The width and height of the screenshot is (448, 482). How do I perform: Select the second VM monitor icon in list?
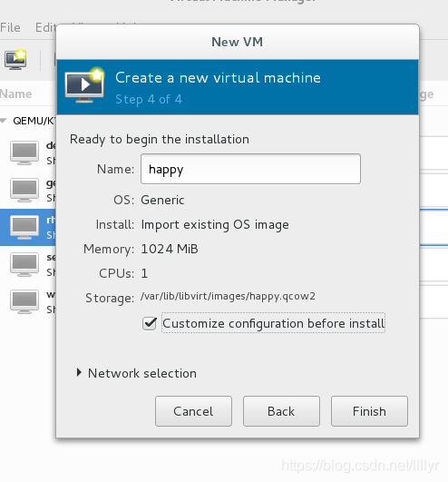tap(24, 190)
